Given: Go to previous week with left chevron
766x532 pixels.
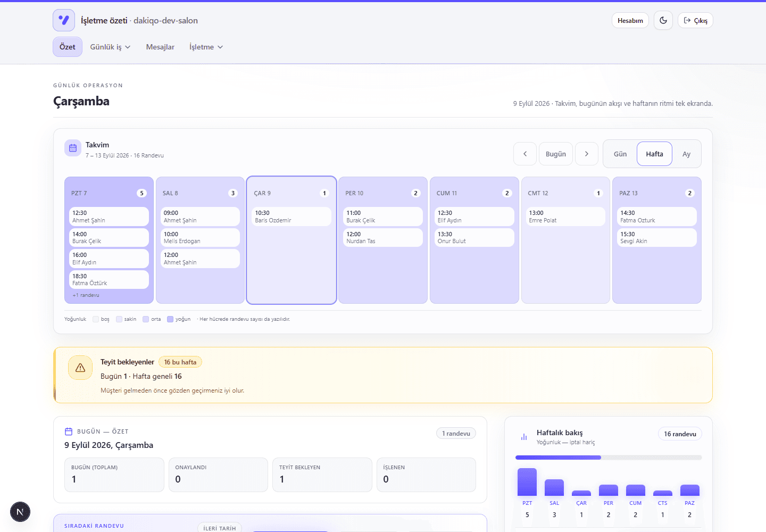Looking at the screenshot, I should coord(525,154).
